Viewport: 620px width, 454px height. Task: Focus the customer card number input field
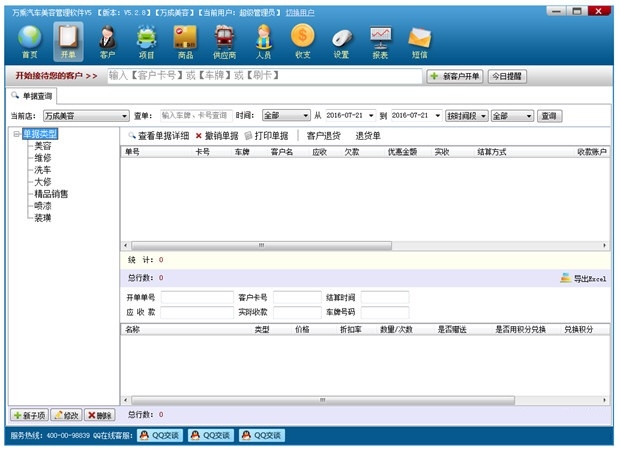coord(297,297)
